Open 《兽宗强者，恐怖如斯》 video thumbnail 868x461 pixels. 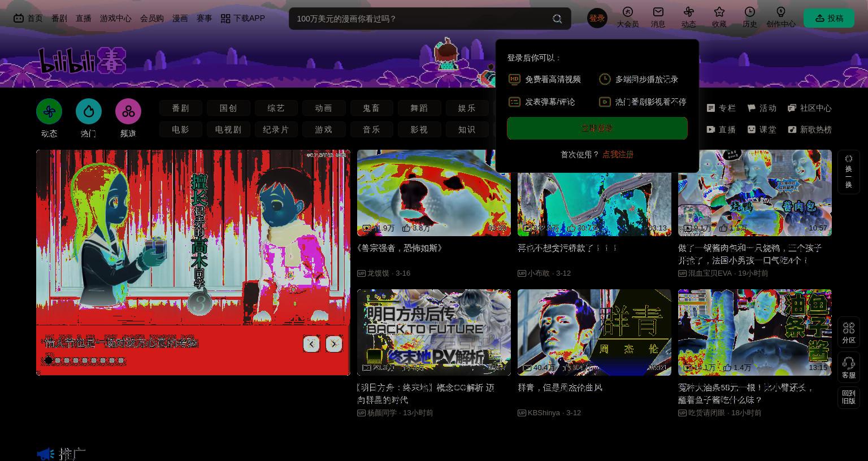[x=434, y=193]
